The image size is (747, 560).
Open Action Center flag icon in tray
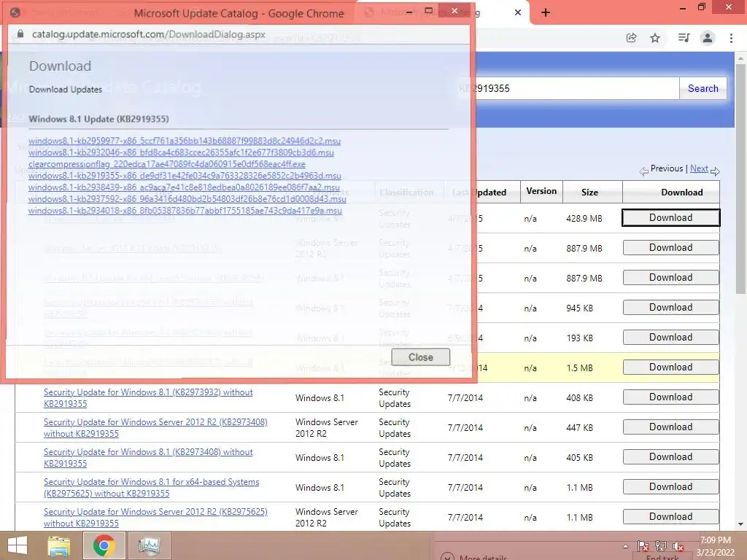point(643,546)
